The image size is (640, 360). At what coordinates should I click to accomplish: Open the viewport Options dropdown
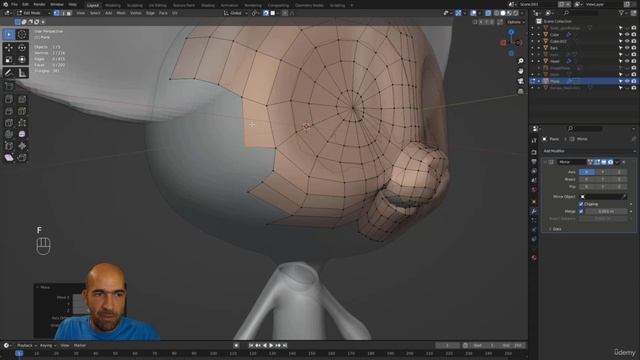(x=515, y=22)
